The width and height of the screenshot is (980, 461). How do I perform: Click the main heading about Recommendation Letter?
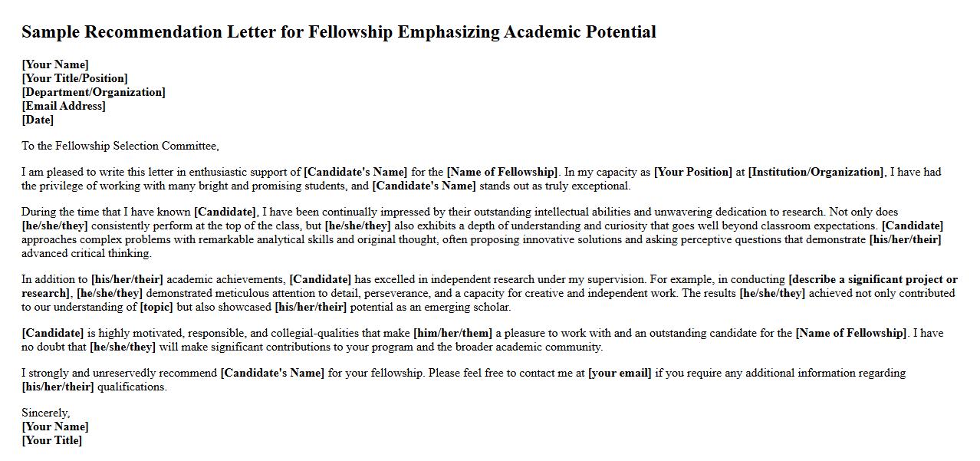(x=338, y=32)
